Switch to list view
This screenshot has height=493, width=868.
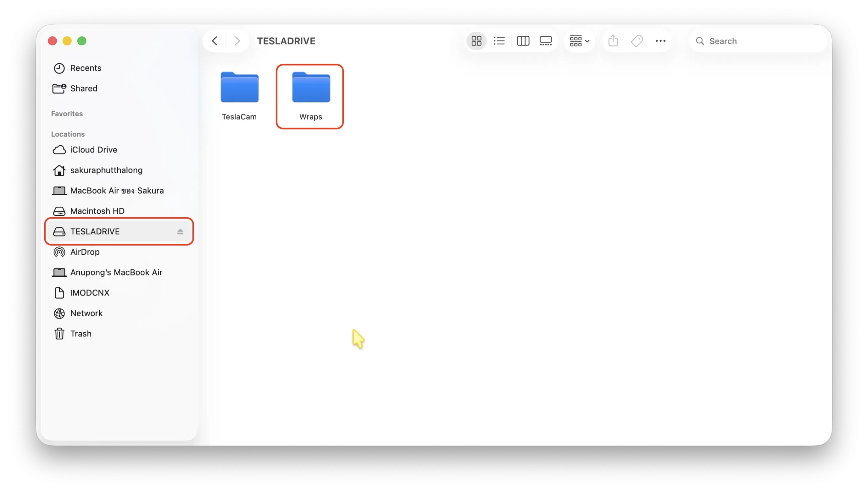pos(499,41)
